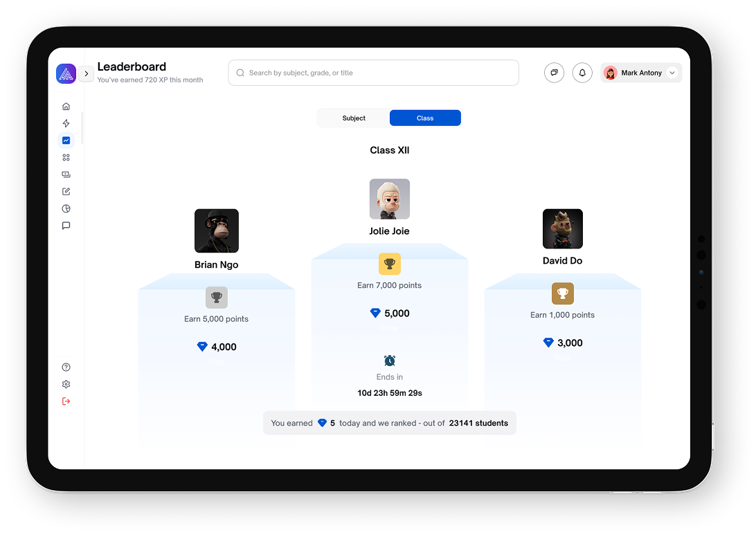This screenshot has height=535, width=756.
Task: Click the bronze trophy icon
Action: pyautogui.click(x=563, y=293)
